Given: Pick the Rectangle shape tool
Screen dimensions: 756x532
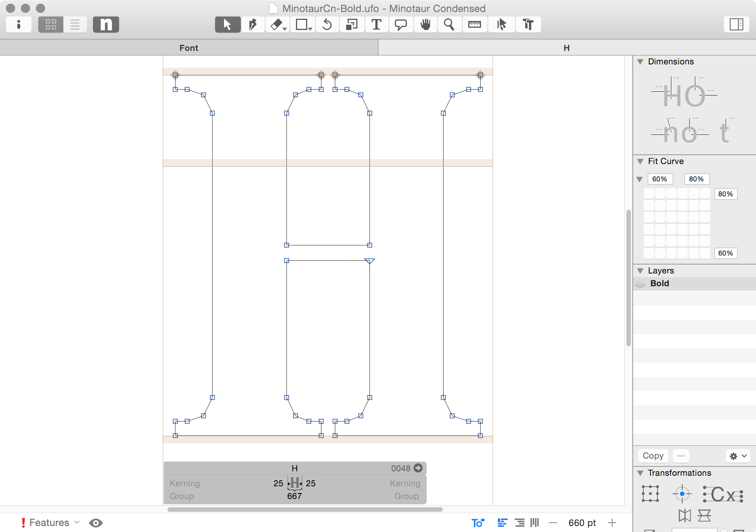Looking at the screenshot, I should coord(302,25).
